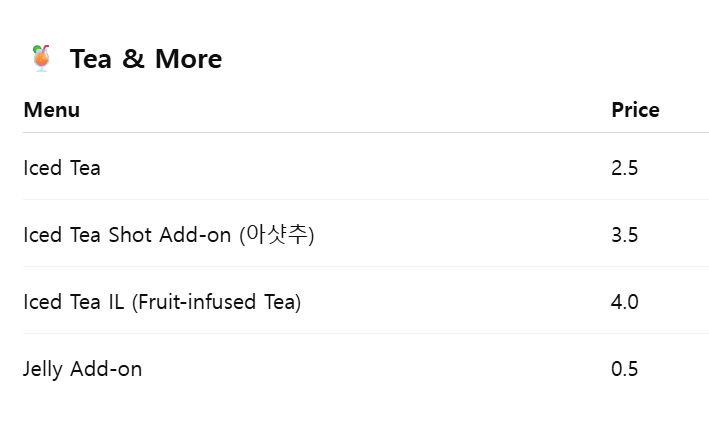Screen dimensions: 709x421
Task: Click the word Jelly in last row
Action: (x=43, y=369)
